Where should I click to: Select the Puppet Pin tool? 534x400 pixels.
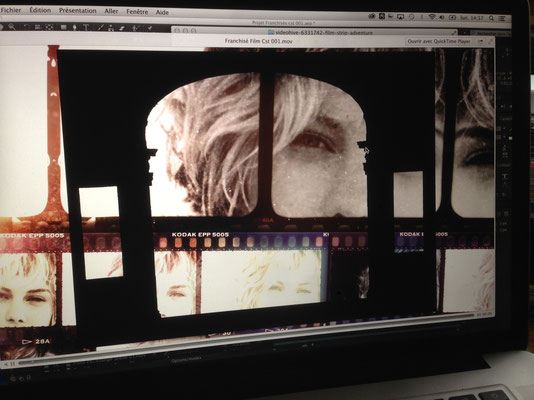(x=150, y=28)
